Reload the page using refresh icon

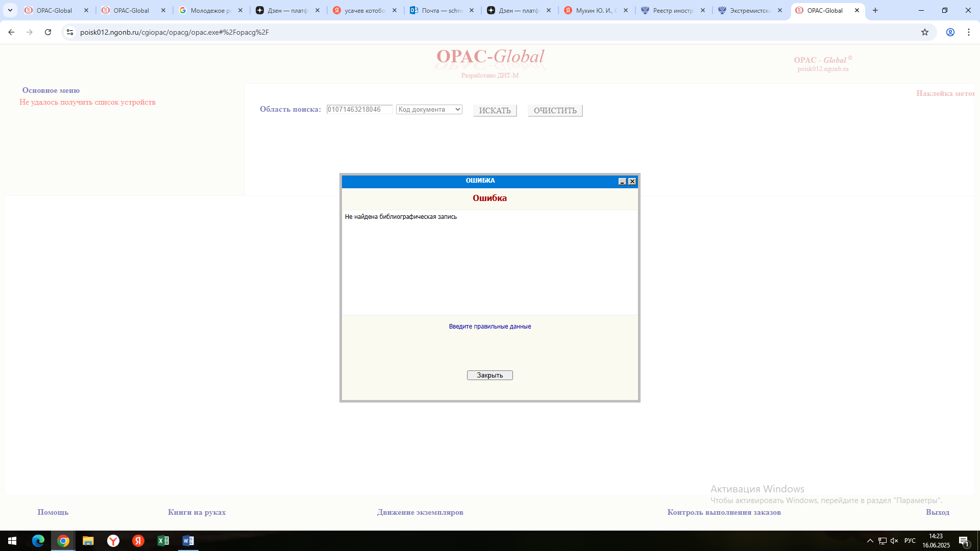(48, 32)
